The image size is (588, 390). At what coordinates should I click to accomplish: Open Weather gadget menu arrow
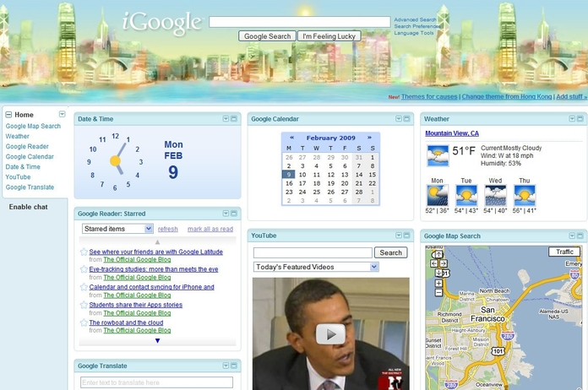coord(572,119)
